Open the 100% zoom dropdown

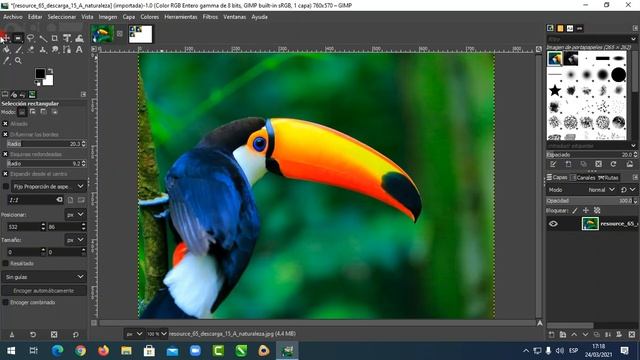(157, 334)
